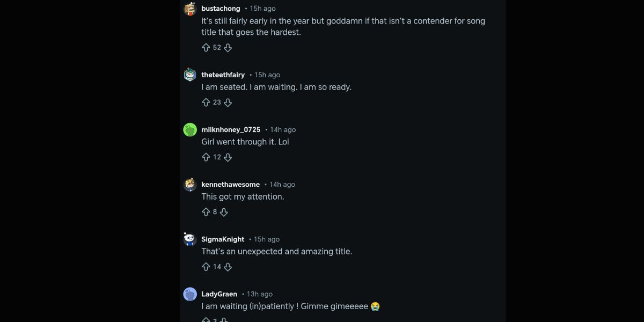Viewport: 644px width, 322px height.
Task: Upvote bustachong's comment
Action: coord(206,48)
